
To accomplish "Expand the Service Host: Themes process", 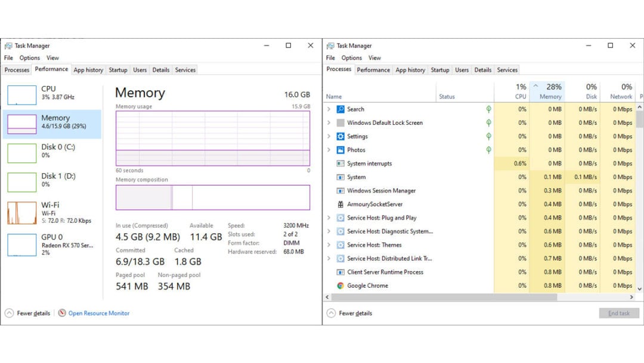I will [329, 245].
